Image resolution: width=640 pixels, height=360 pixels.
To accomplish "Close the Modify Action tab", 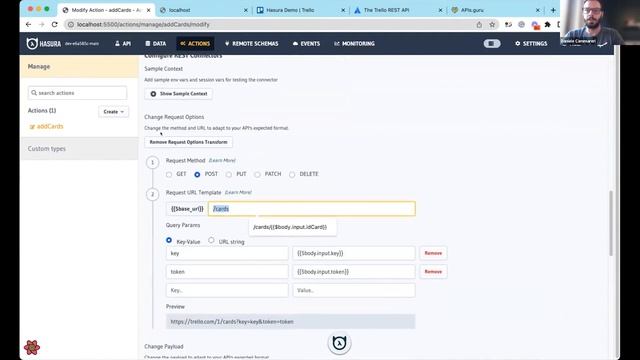I will pos(149,10).
